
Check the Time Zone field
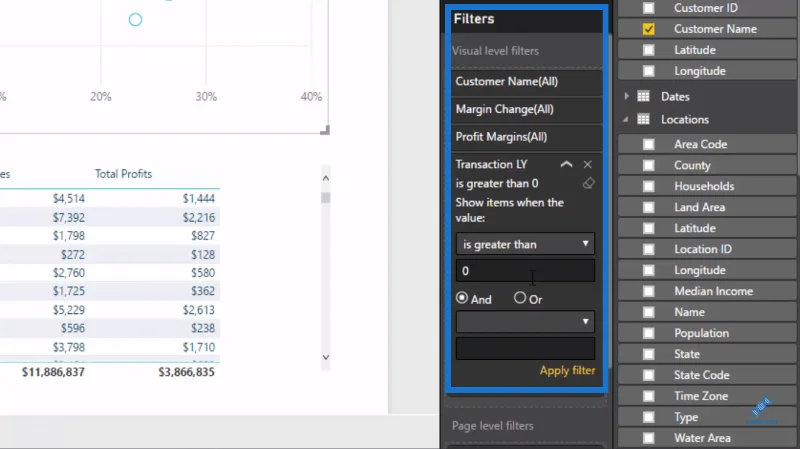point(648,396)
